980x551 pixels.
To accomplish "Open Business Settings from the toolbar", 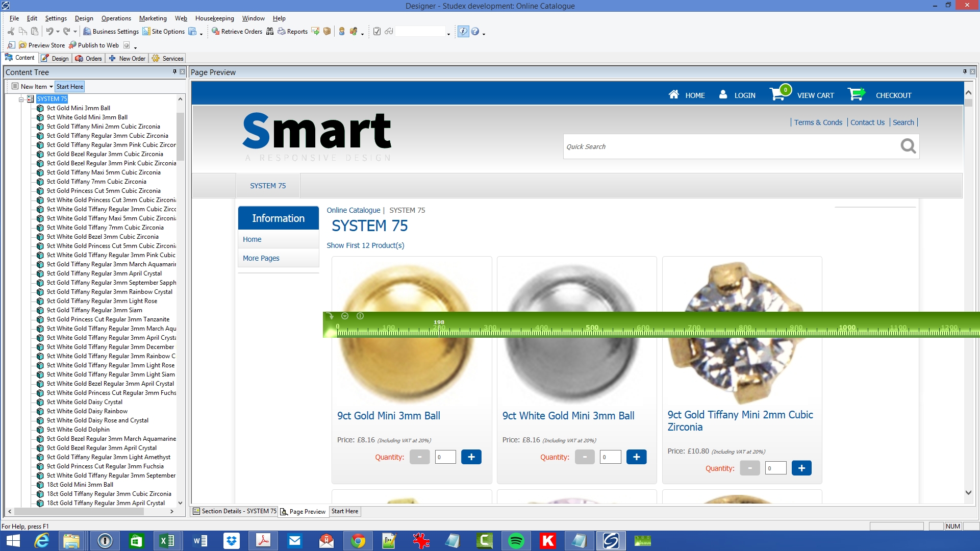I will point(111,32).
